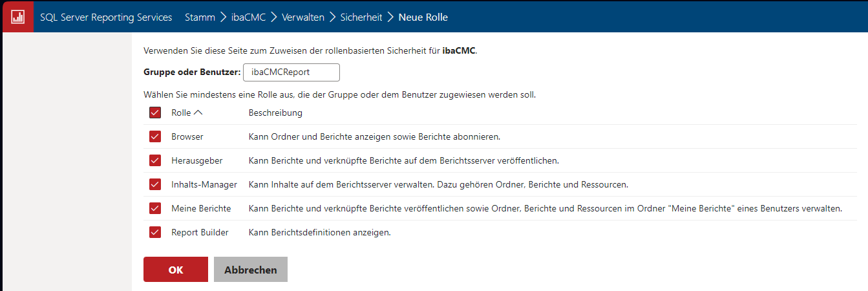Click the SSRS chart logo icon

point(17,17)
